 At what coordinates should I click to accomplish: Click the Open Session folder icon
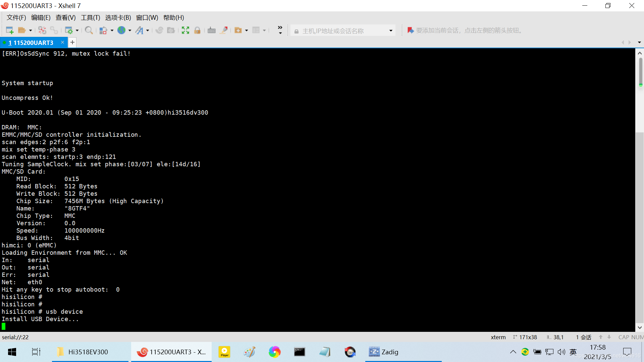tap(22, 31)
